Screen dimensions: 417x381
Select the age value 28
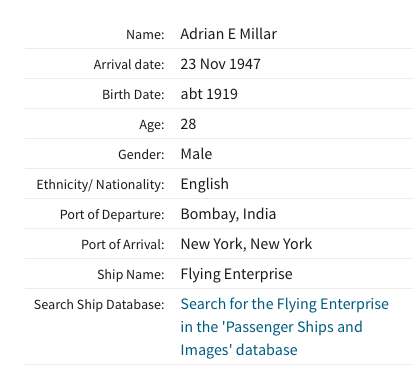188,124
